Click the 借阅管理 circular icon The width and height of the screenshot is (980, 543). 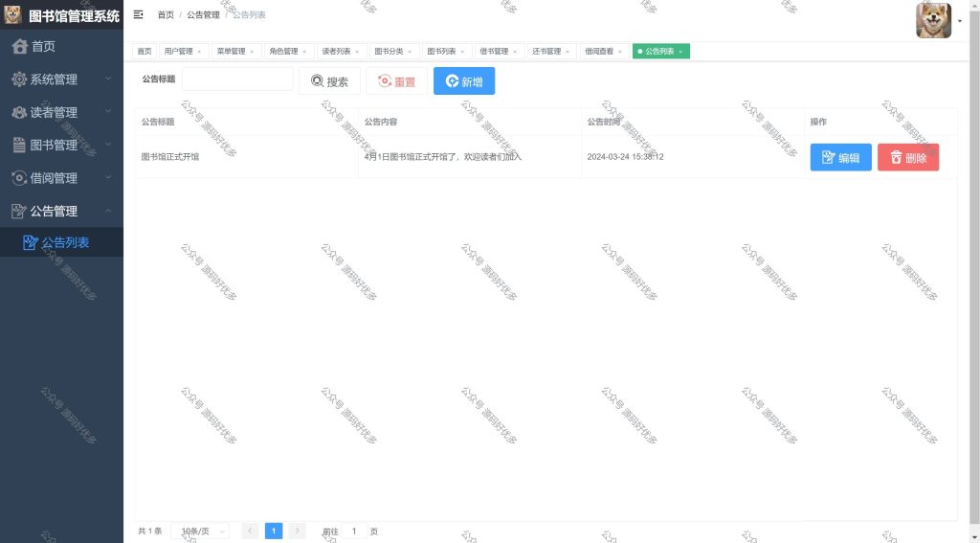(19, 178)
